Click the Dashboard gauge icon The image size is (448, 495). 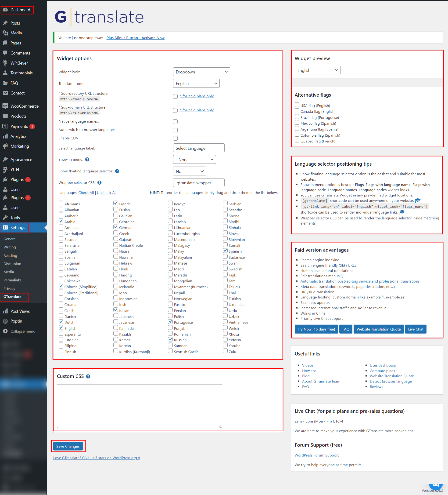(x=5, y=10)
